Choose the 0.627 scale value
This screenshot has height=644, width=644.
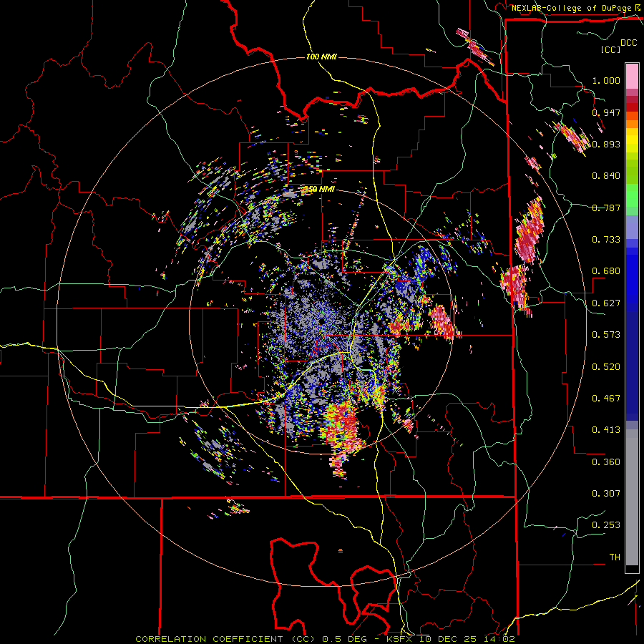click(x=606, y=303)
